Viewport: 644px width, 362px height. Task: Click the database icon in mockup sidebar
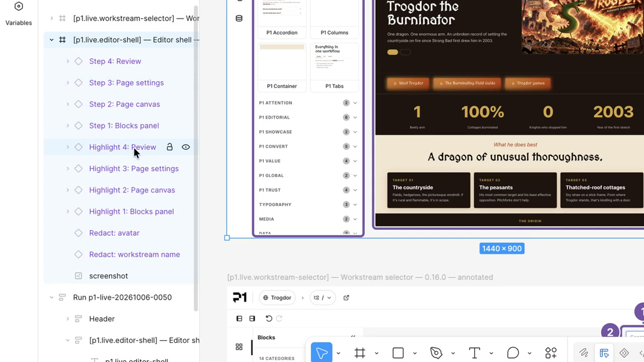(239, 19)
